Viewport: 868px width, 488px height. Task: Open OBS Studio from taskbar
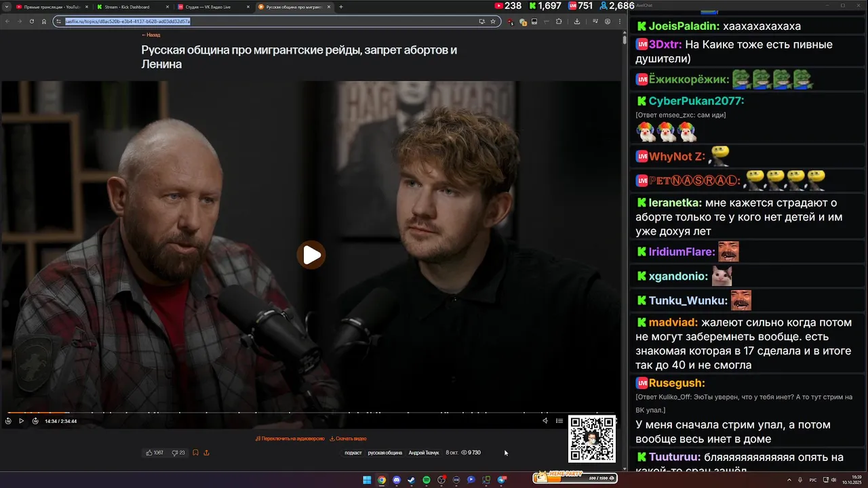tap(441, 480)
